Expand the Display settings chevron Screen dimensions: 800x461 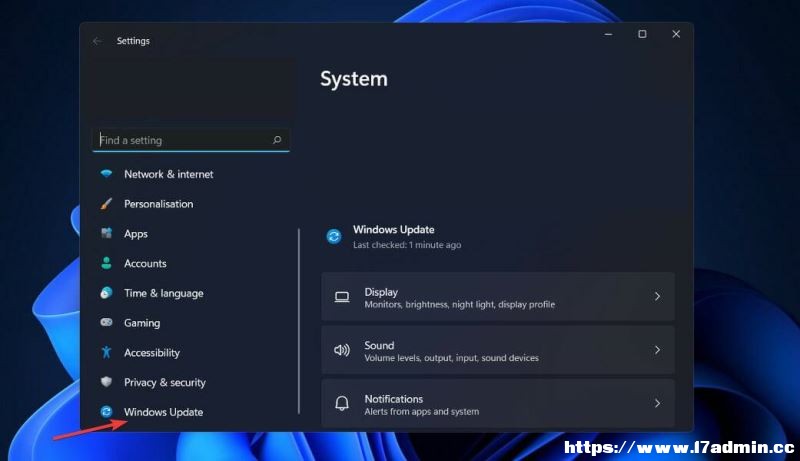point(657,296)
